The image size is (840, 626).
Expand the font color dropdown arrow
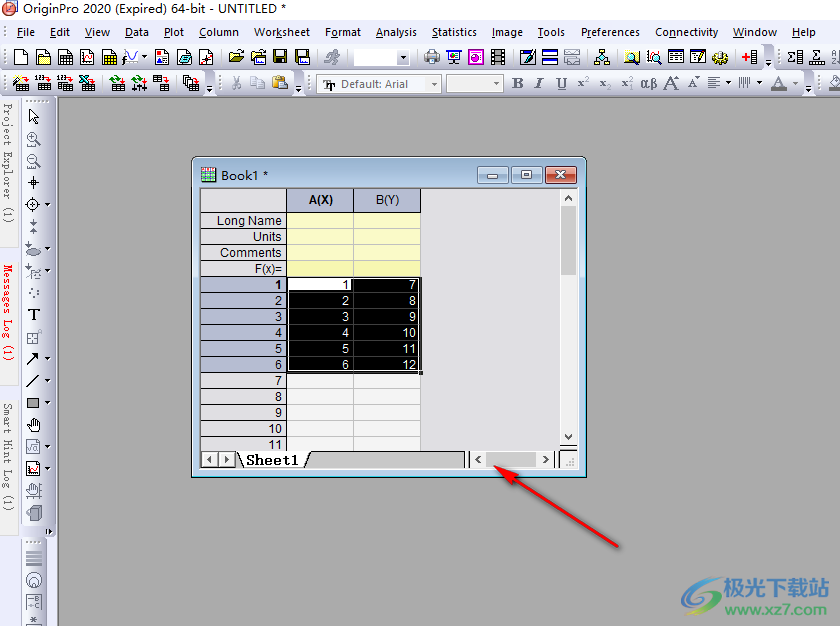pos(796,83)
